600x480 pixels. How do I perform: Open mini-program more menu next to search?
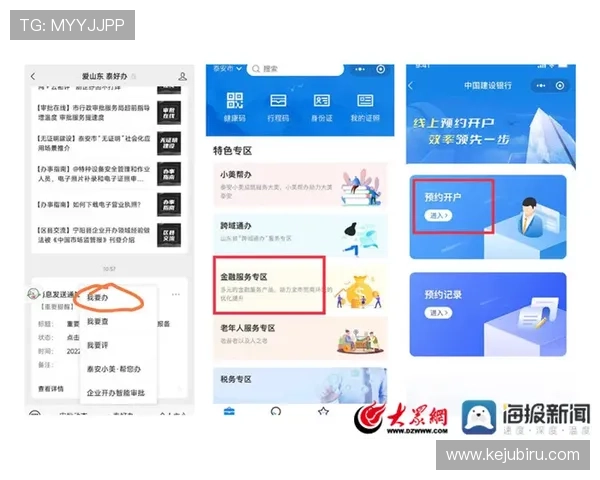coord(360,69)
